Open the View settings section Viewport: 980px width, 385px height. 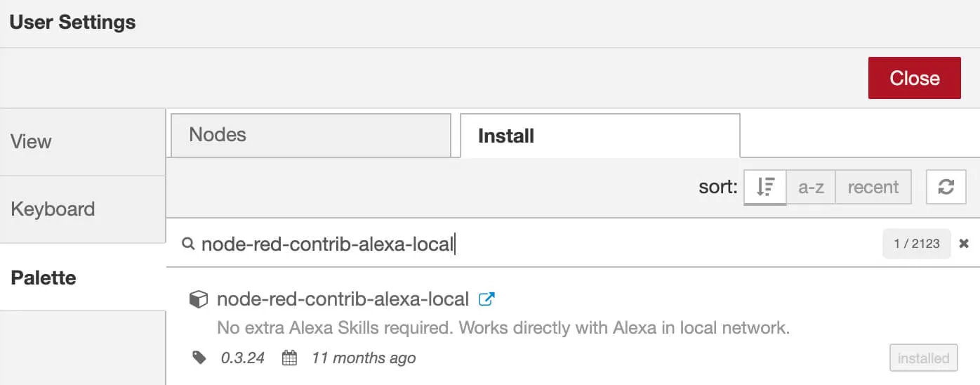pos(83,141)
